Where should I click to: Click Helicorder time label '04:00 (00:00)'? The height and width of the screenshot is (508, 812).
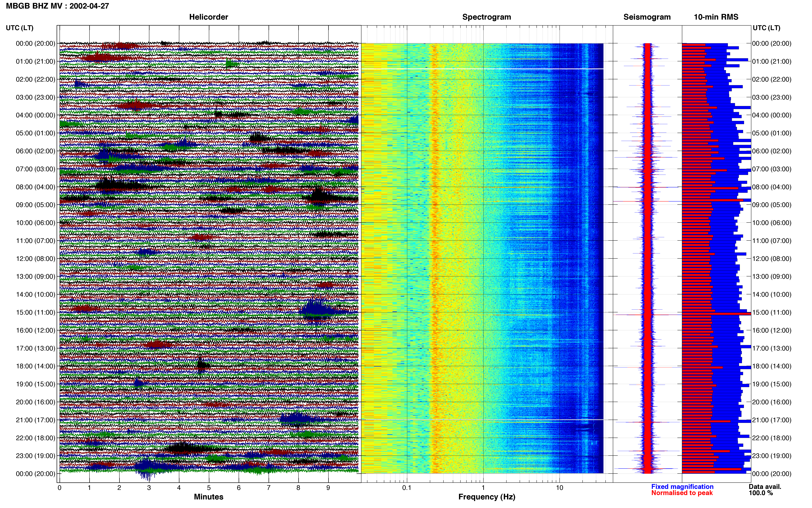tap(36, 115)
